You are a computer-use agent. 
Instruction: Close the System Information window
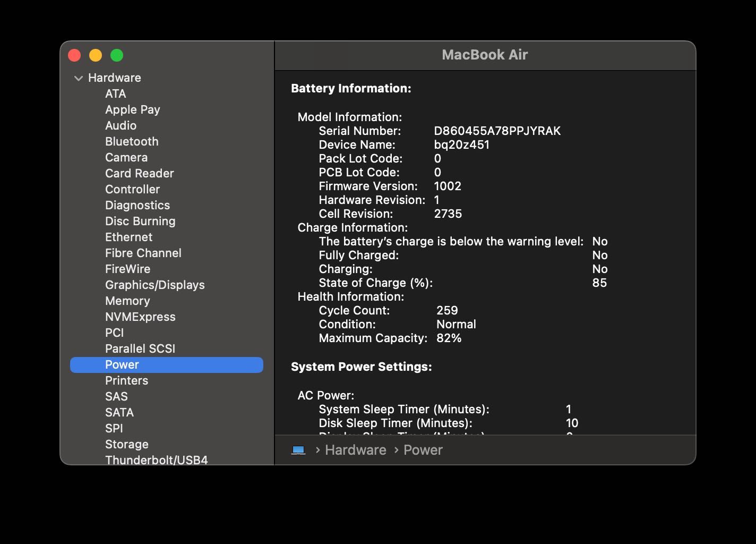pyautogui.click(x=74, y=55)
